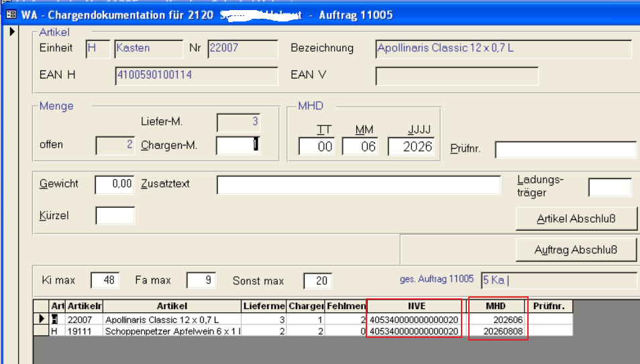The image size is (640, 364).
Task: Click the MHD year (JJJJ) field
Action: click(411, 146)
